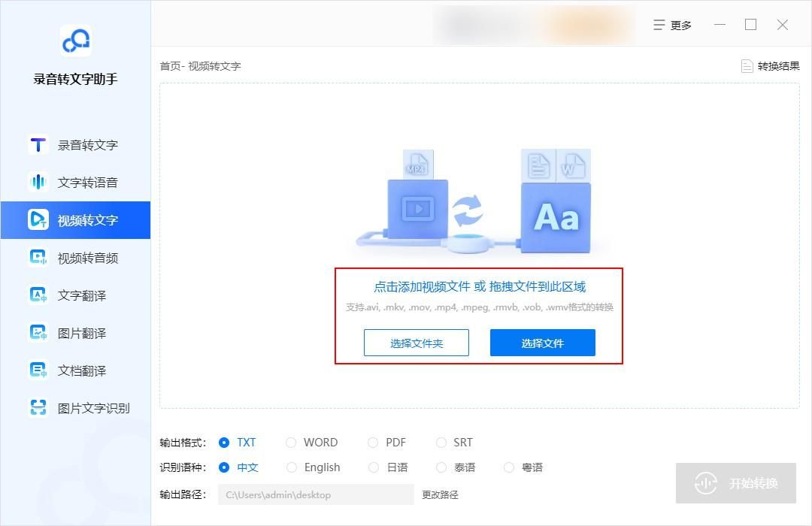The height and width of the screenshot is (526, 812).
Task: Select 中文 recognition language
Action: 238,467
